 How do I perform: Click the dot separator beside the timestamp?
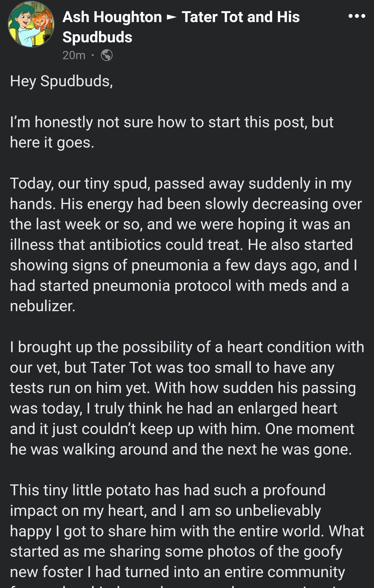[x=93, y=55]
